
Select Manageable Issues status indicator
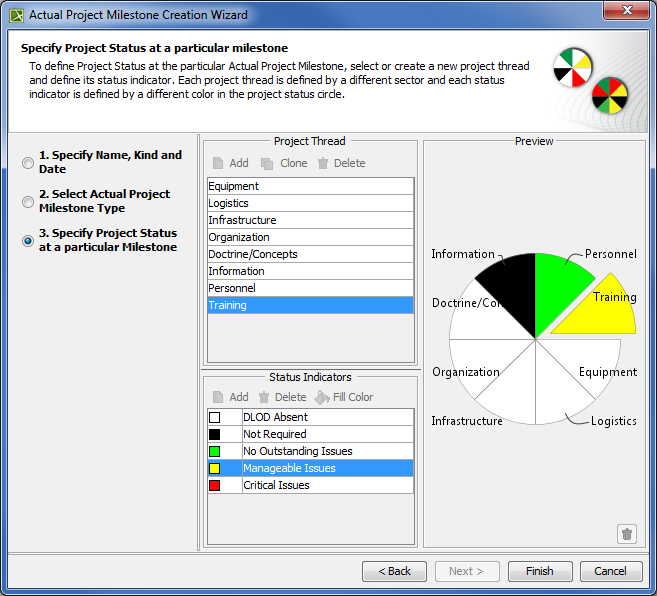[x=310, y=468]
